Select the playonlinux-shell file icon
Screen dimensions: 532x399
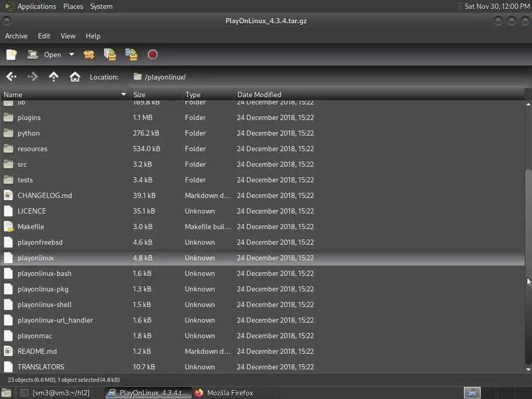pos(8,304)
